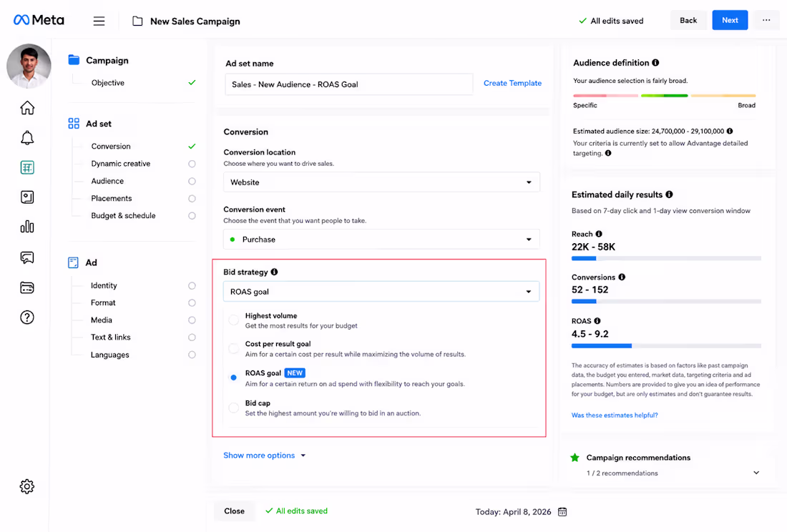Viewport: 787px width, 532px height.
Task: Click info icon next to Audience definition
Action: [655, 63]
